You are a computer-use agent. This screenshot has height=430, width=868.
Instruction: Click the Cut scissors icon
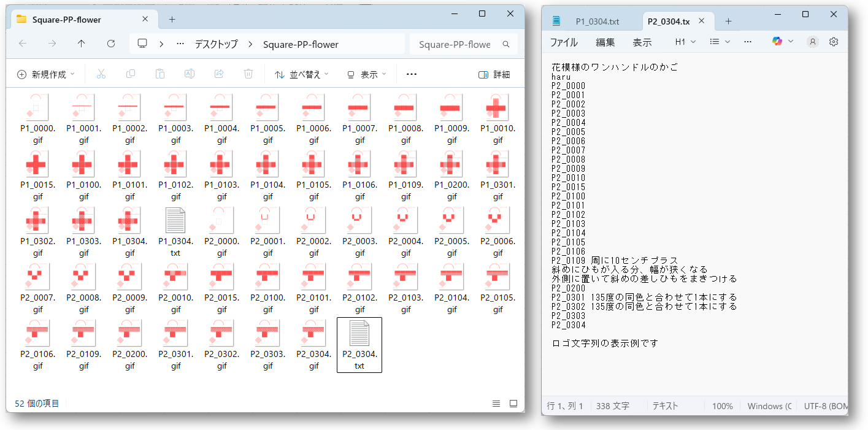(x=101, y=74)
